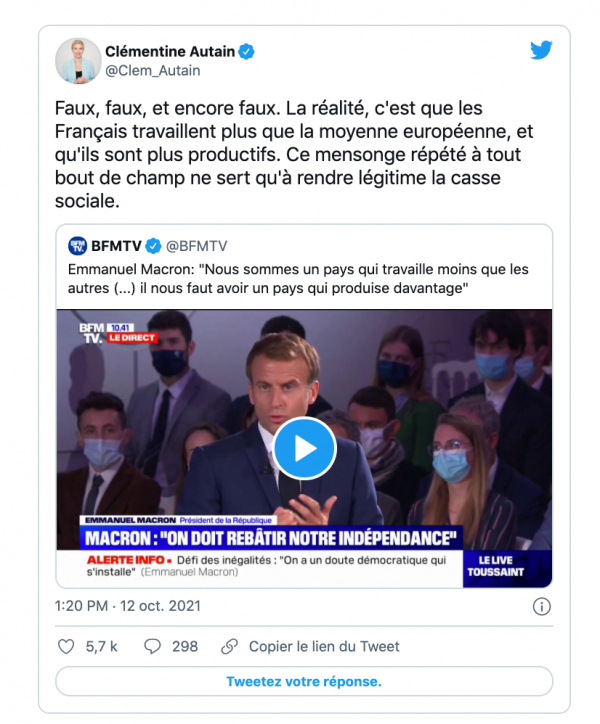Click "Copier le lien du Tweet"
The image size is (600, 724).
pos(324,646)
